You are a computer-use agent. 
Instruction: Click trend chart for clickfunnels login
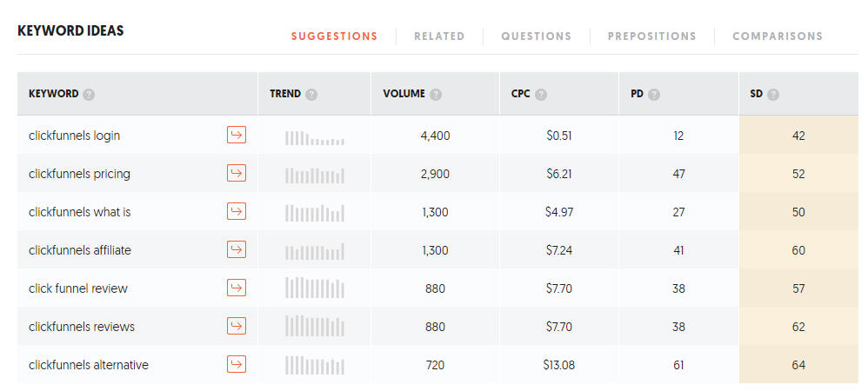coord(315,138)
